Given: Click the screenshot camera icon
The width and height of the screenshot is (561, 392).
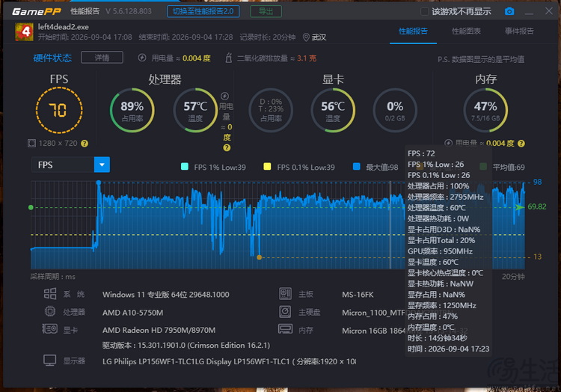Looking at the screenshot, I should pyautogui.click(x=509, y=11).
